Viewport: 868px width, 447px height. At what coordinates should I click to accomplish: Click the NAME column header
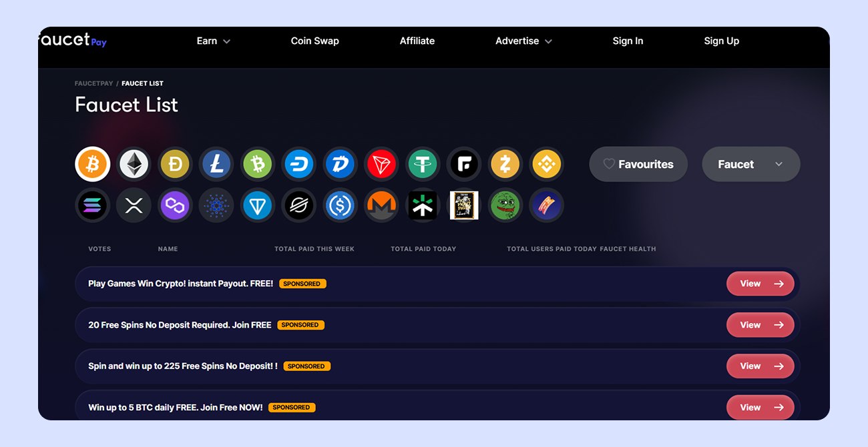pyautogui.click(x=168, y=249)
